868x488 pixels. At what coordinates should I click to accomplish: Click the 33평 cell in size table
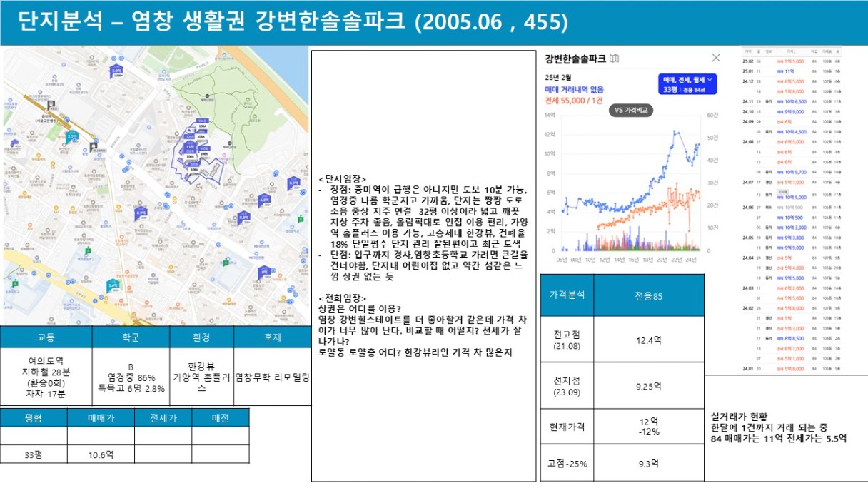[x=34, y=454]
